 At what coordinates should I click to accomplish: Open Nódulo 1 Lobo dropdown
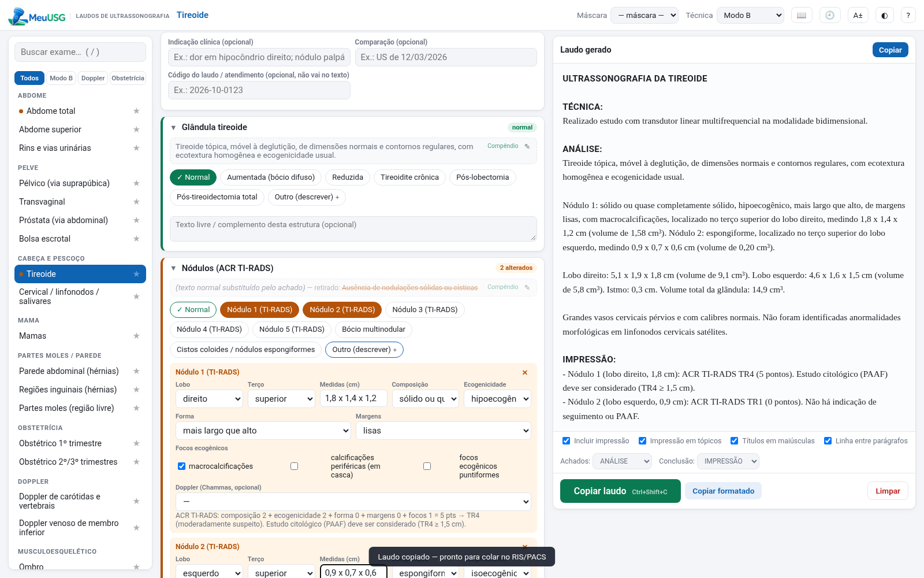pyautogui.click(x=209, y=399)
